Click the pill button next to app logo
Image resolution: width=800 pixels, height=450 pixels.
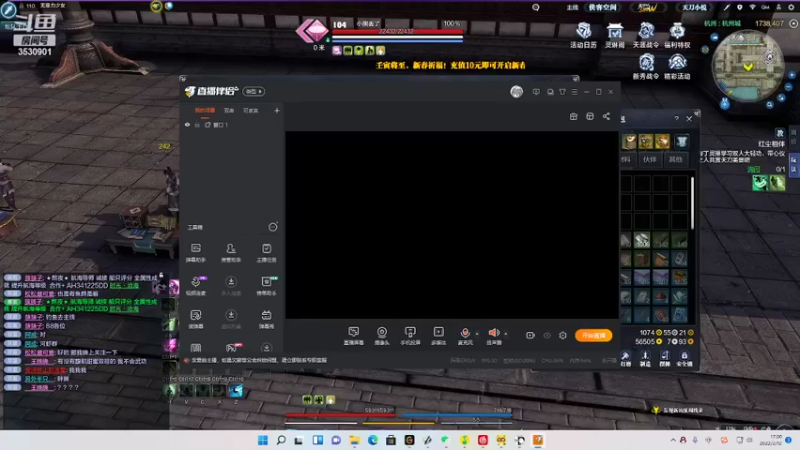coord(254,91)
